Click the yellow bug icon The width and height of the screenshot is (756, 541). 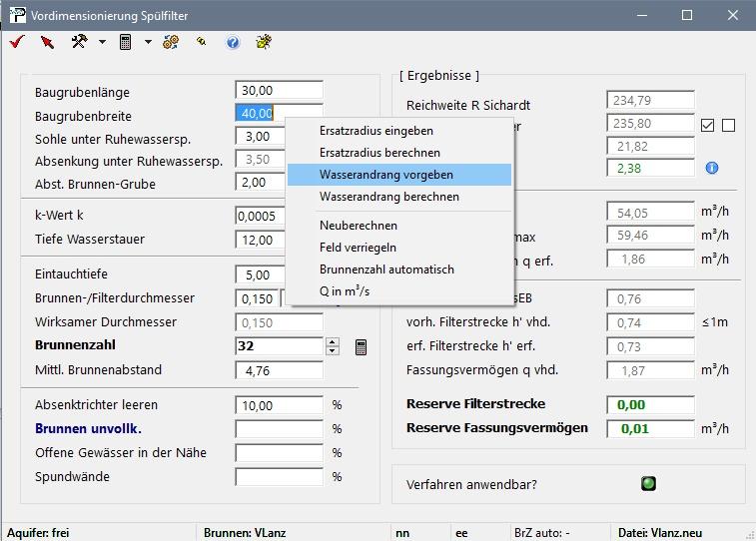[x=264, y=42]
